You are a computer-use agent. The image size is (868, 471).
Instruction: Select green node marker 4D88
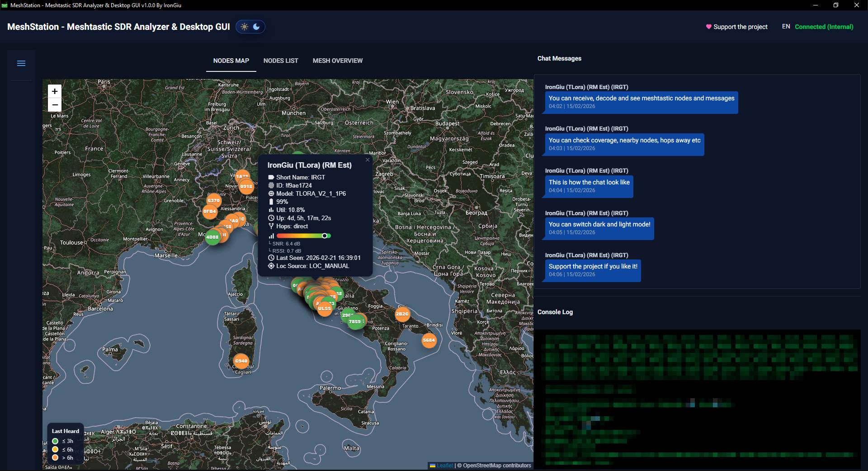(212, 237)
